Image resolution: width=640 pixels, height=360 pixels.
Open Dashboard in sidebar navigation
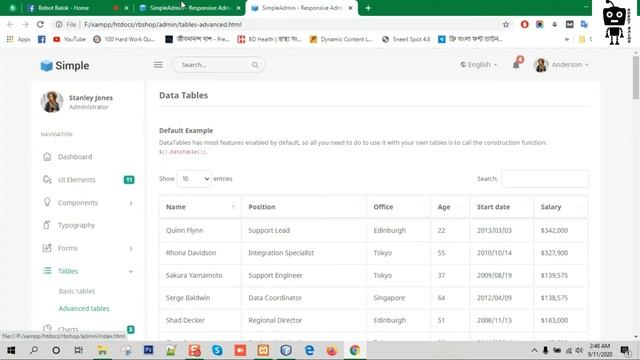(75, 157)
